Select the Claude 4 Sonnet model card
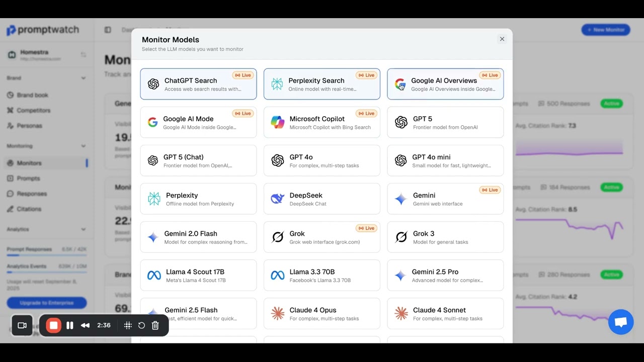This screenshot has width=644, height=362. (445, 314)
